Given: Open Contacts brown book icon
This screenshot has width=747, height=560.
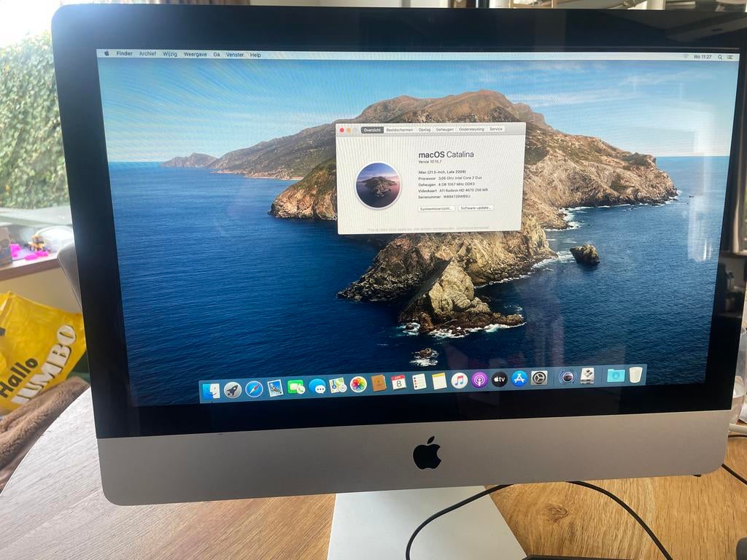Looking at the screenshot, I should 379,384.
